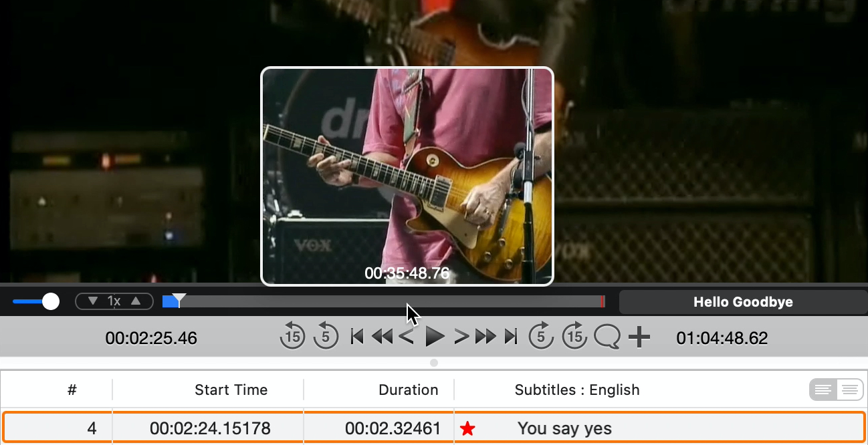Select the start time cell 00:02:24.15178
The height and width of the screenshot is (445, 868).
point(209,428)
